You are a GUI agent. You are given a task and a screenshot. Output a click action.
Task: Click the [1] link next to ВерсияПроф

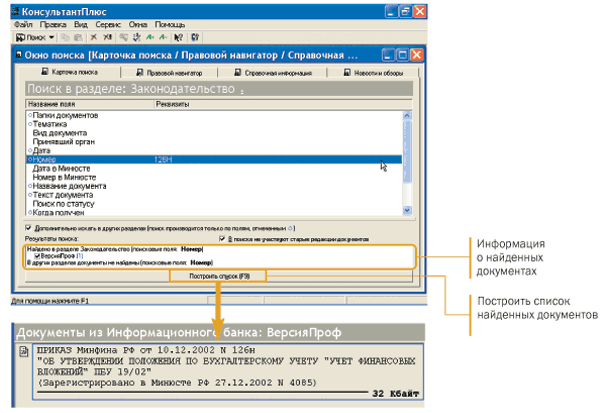79,256
